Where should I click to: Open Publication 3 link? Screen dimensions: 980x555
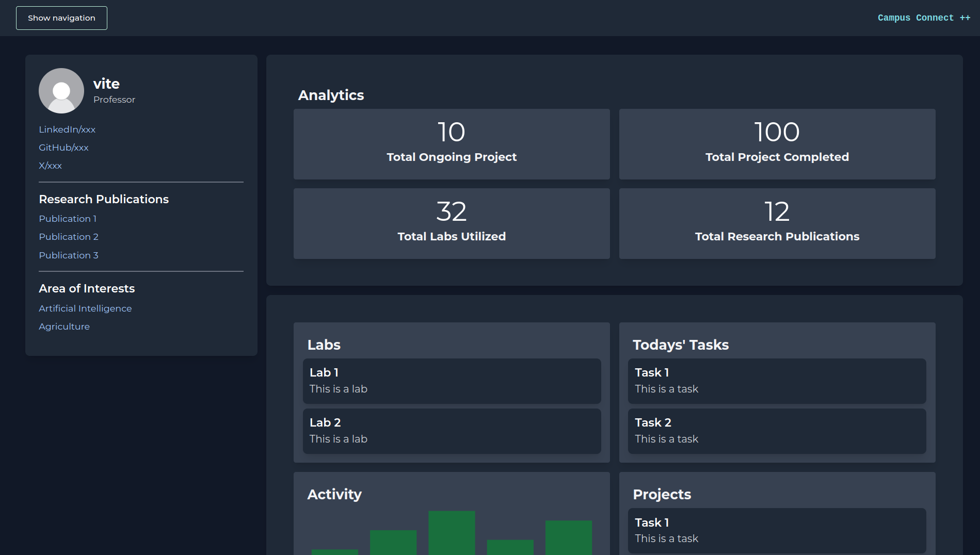69,255
